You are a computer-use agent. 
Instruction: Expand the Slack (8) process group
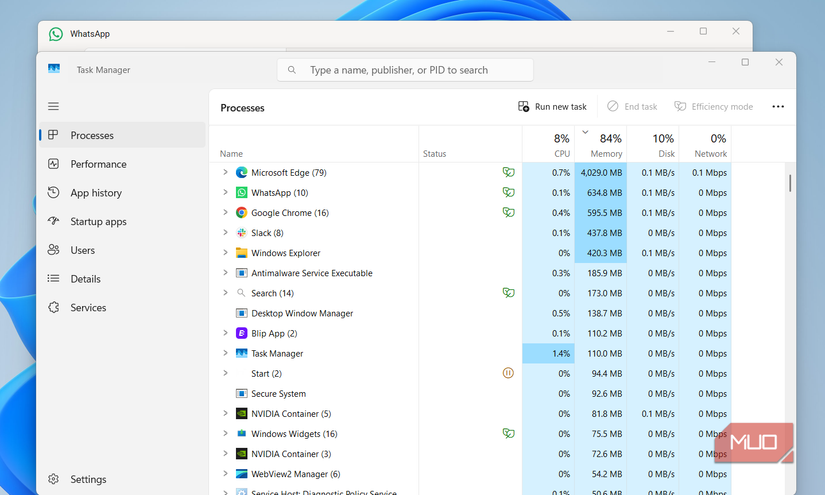coord(225,232)
